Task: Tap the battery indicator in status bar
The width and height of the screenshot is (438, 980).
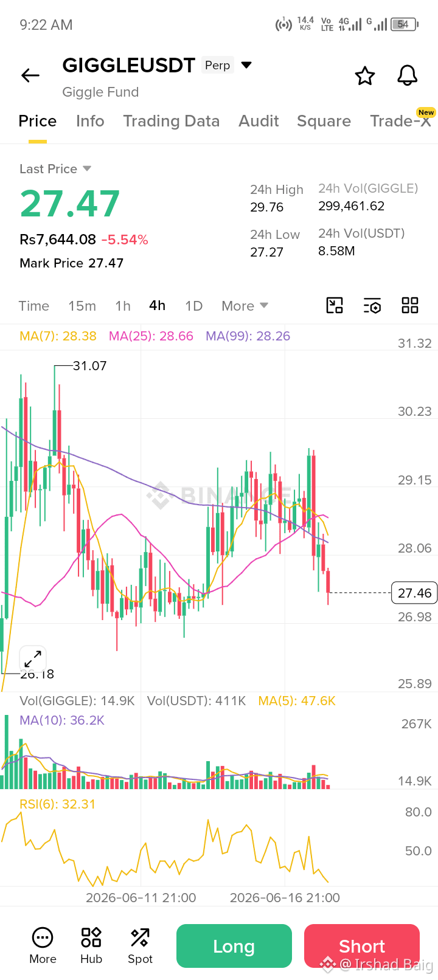Action: [x=405, y=24]
